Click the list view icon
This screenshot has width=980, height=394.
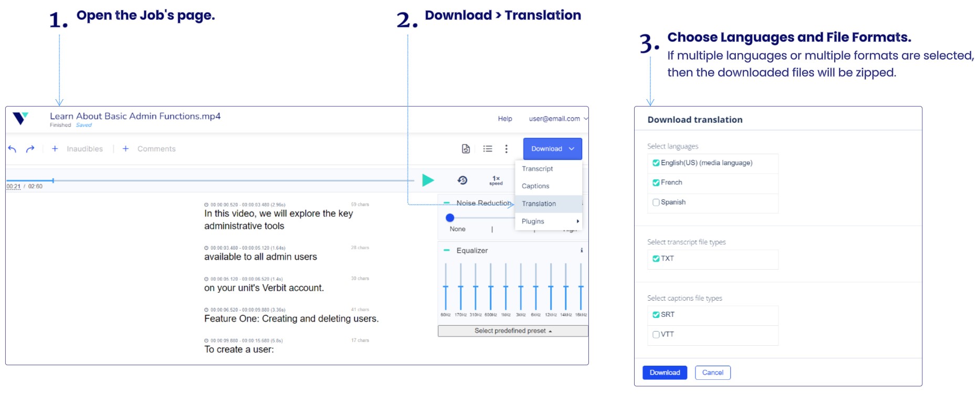488,149
